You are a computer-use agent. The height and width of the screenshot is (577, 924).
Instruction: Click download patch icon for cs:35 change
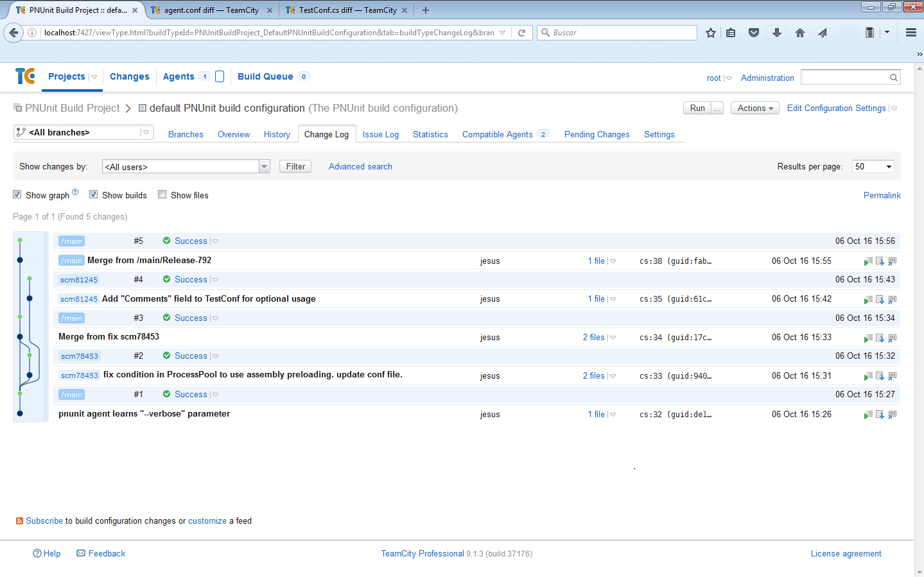coord(880,300)
